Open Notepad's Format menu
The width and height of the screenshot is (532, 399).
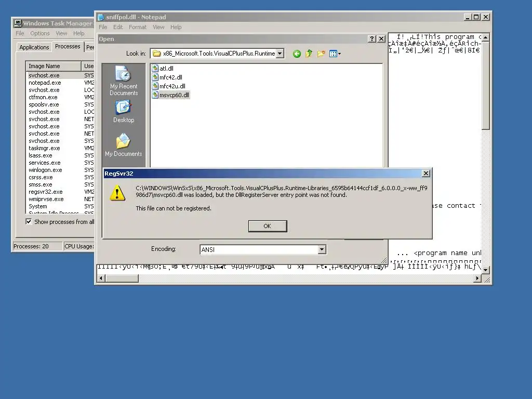[x=137, y=27]
